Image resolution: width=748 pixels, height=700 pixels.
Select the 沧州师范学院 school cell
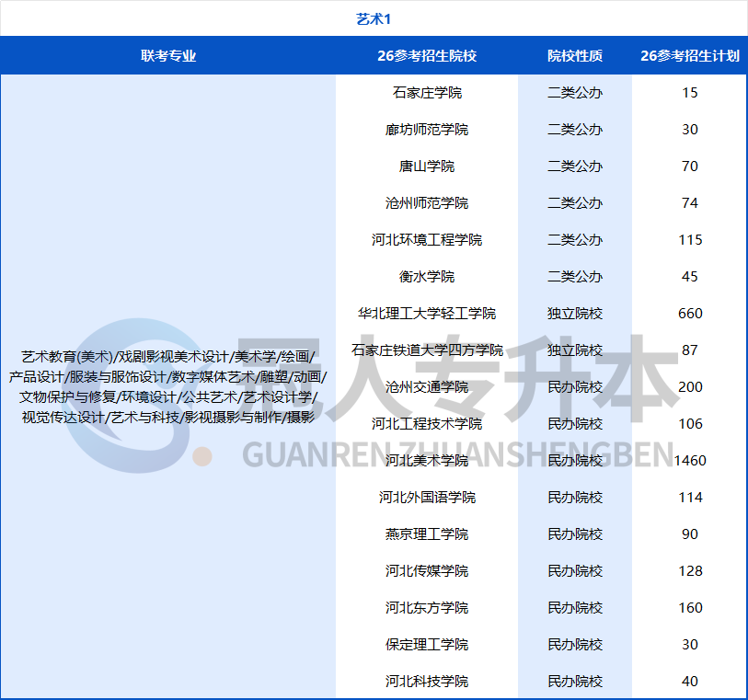[x=427, y=202]
